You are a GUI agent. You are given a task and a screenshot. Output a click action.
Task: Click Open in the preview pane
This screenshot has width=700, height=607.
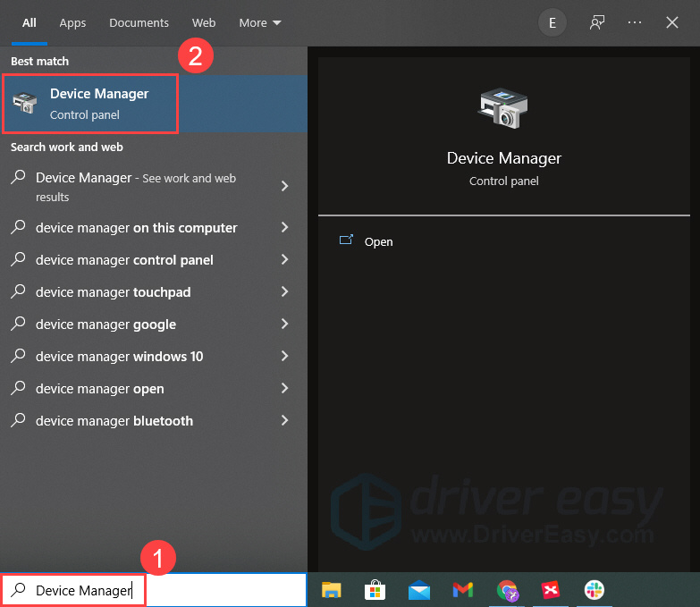378,241
